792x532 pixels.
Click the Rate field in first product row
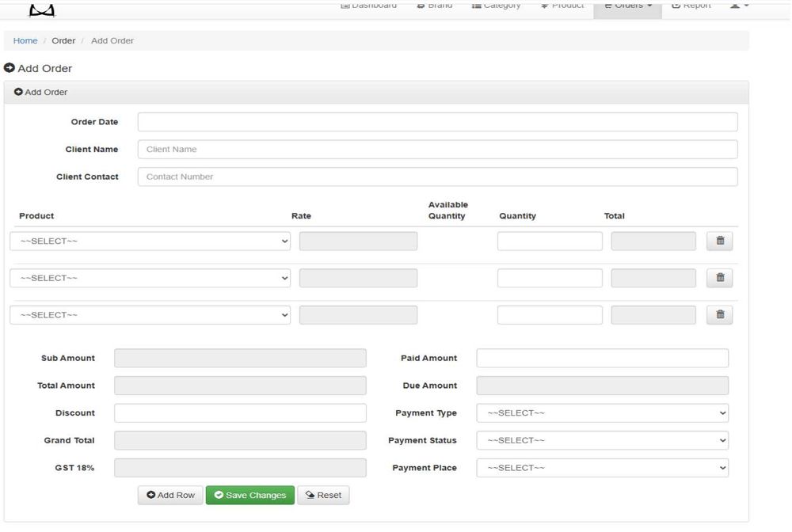coord(358,241)
